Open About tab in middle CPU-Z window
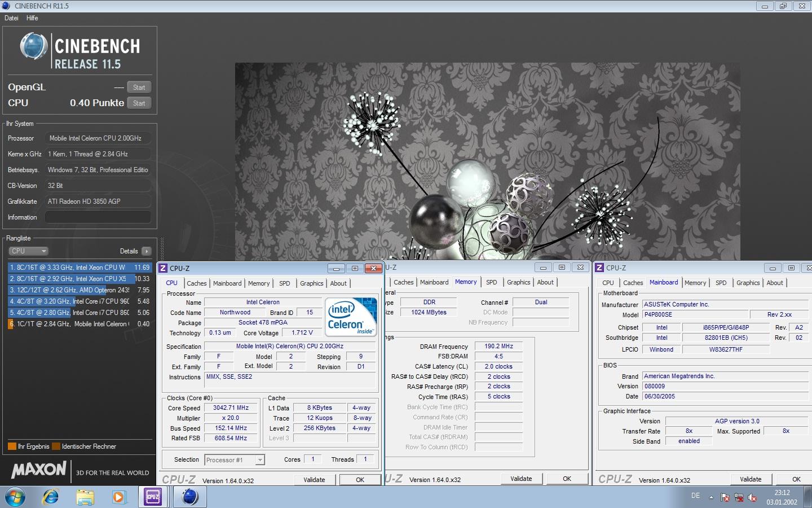 (545, 282)
